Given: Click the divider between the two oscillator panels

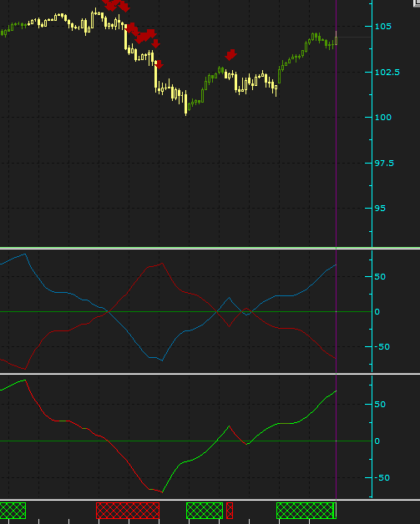Looking at the screenshot, I should [210, 374].
